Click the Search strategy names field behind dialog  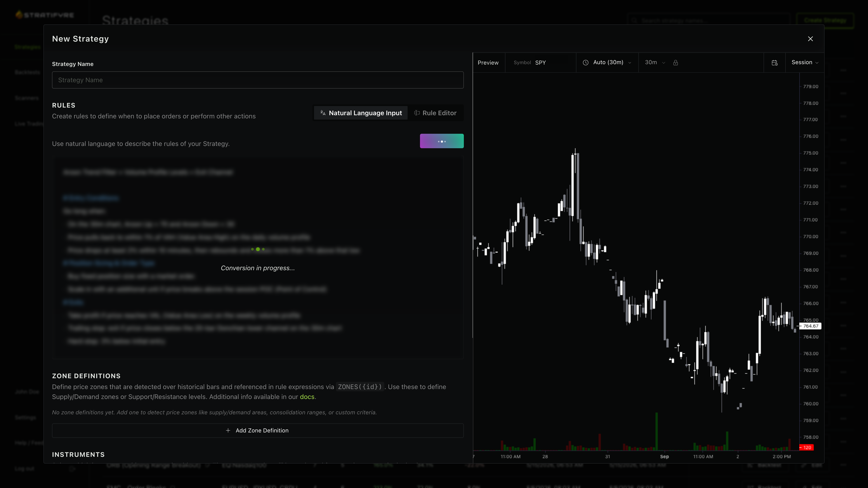pyautogui.click(x=709, y=20)
